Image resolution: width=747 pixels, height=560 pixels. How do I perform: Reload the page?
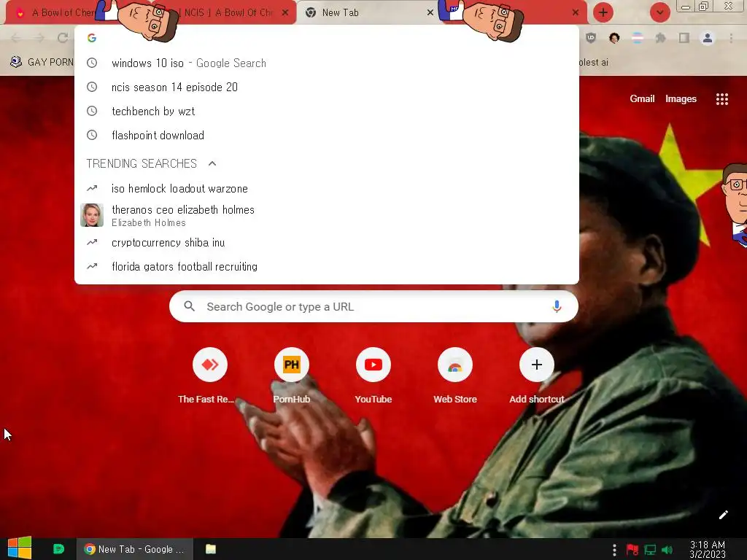pos(63,38)
